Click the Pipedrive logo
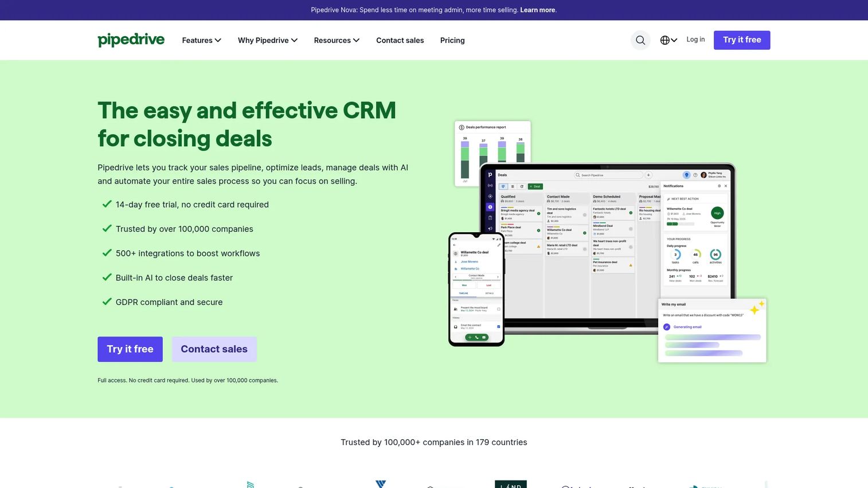Viewport: 868px width, 488px height. click(131, 40)
